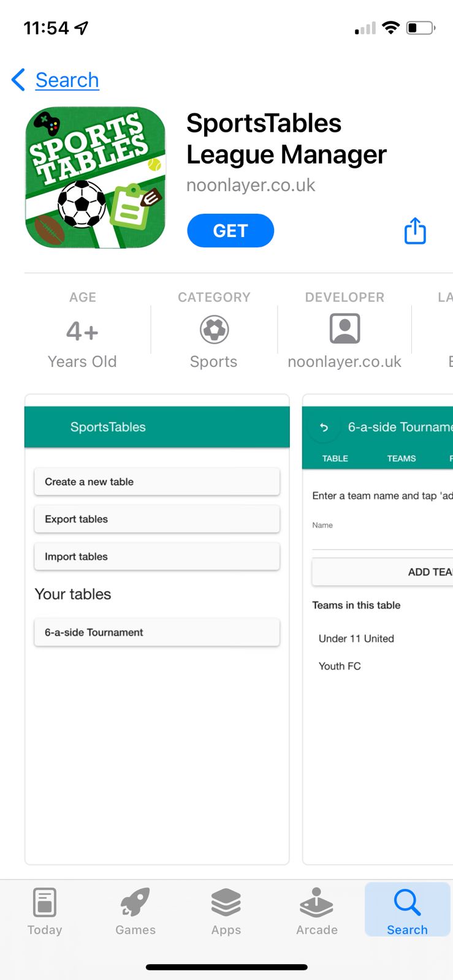The image size is (453, 980).
Task: Tap the 4+ age rating
Action: click(x=82, y=331)
